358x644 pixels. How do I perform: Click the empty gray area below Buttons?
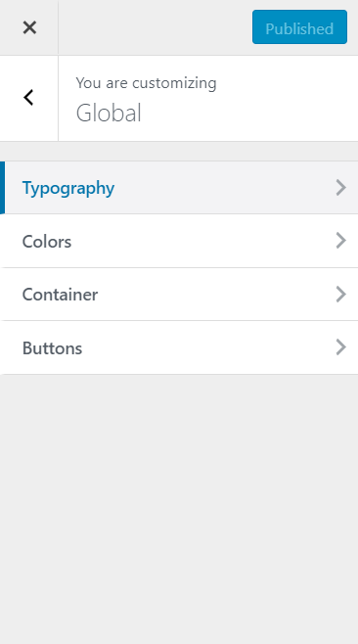click(179, 509)
